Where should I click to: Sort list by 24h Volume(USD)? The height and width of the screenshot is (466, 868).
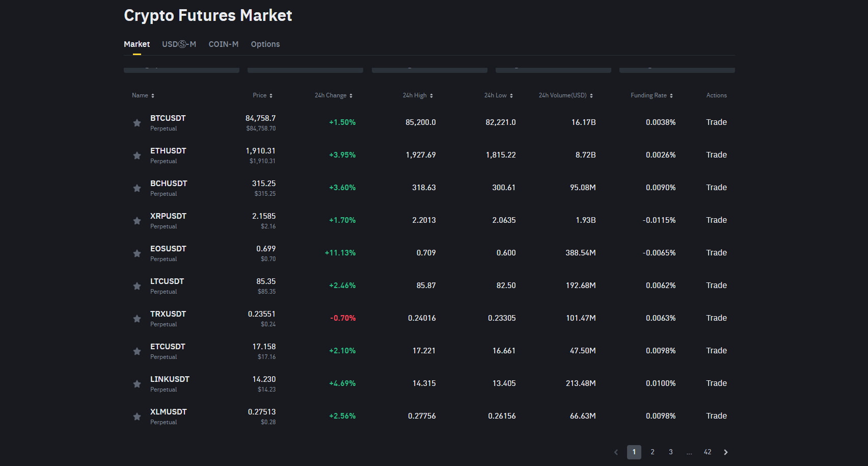[565, 95]
